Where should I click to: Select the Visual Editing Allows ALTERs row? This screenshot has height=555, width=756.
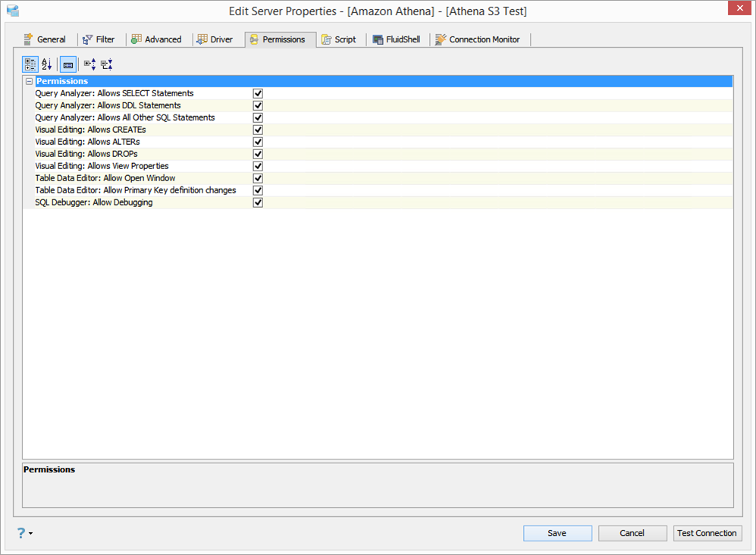click(378, 142)
